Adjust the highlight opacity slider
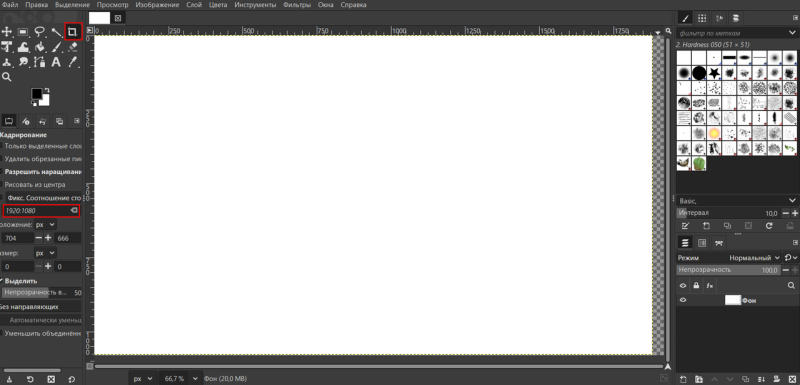 [x=41, y=293]
